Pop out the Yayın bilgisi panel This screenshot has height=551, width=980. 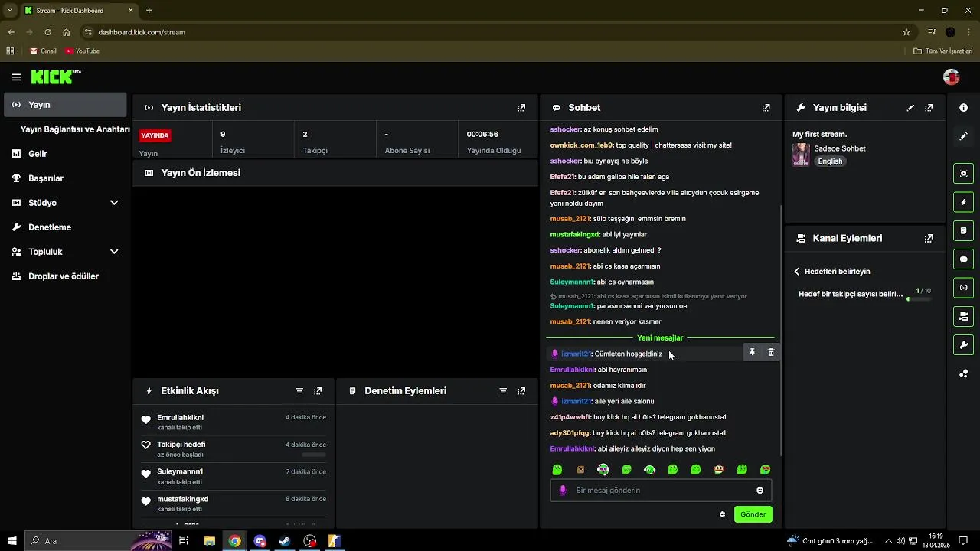click(929, 108)
